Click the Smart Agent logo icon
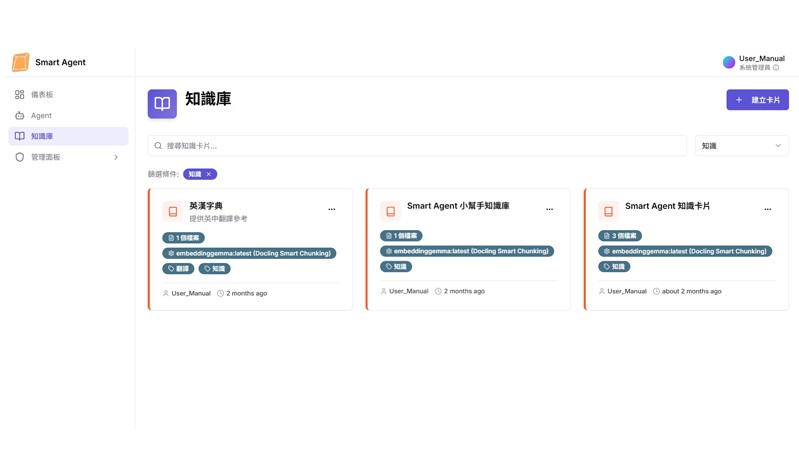 click(20, 62)
